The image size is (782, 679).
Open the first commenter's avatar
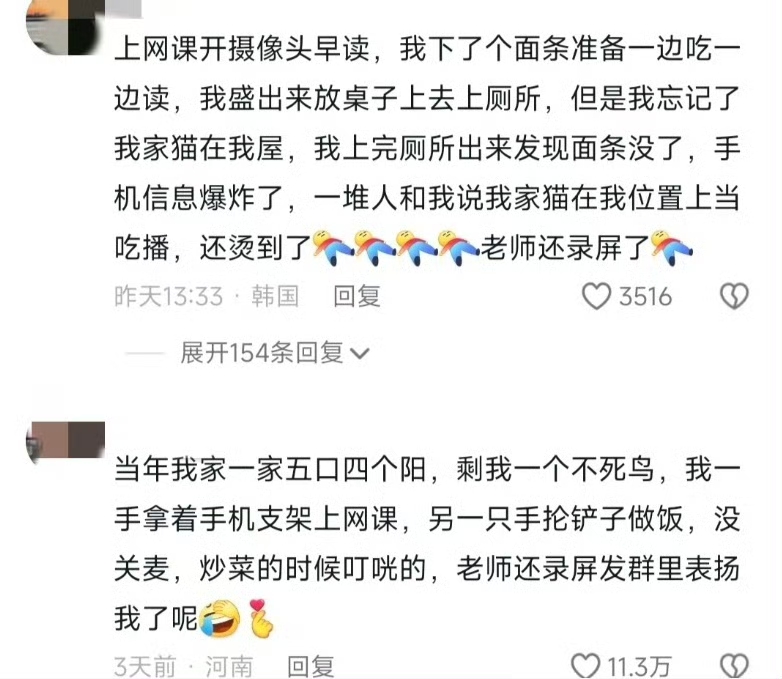pyautogui.click(x=65, y=27)
